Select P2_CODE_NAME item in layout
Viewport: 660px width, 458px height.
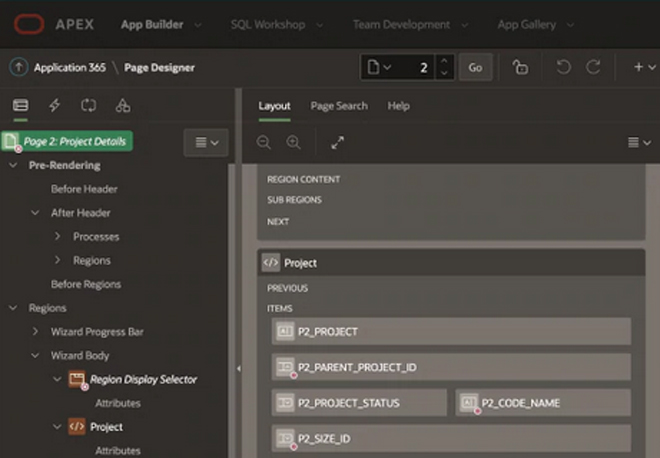(543, 403)
